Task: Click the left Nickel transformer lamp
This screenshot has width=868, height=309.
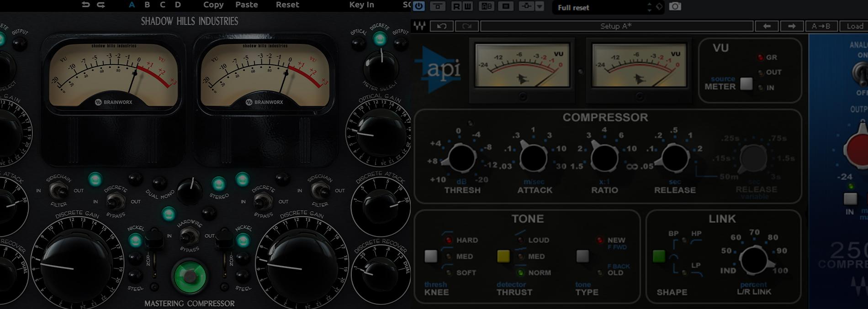Action: tap(135, 240)
